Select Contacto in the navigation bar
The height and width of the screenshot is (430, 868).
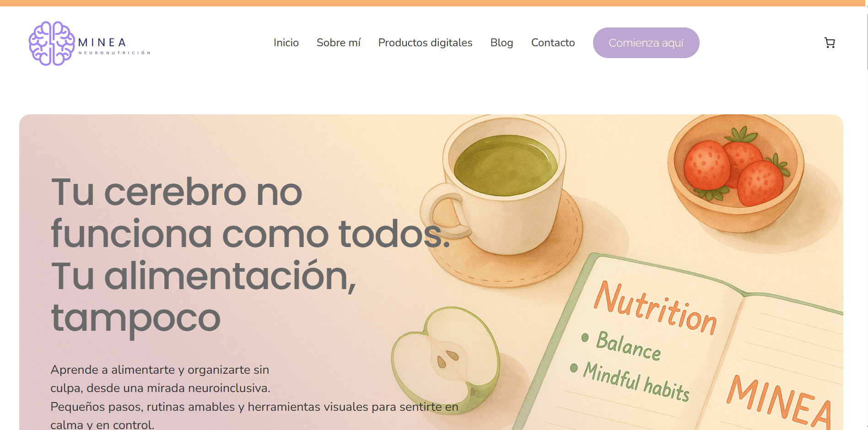point(553,43)
